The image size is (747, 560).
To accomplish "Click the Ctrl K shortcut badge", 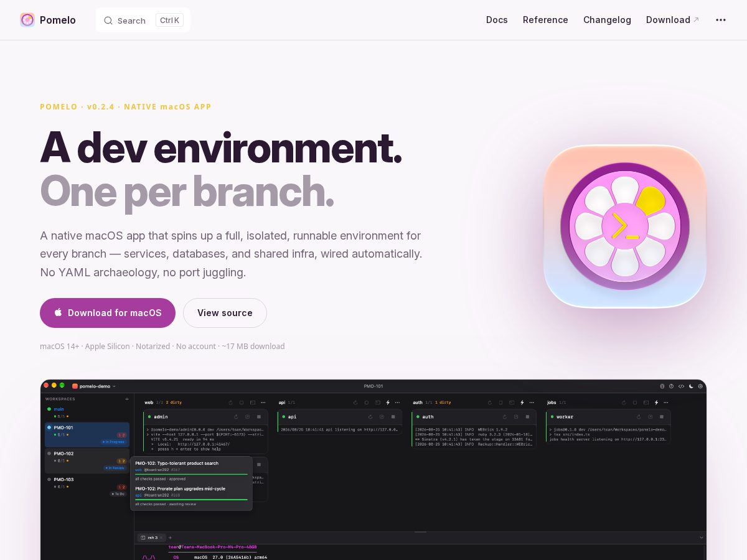I will click(169, 20).
